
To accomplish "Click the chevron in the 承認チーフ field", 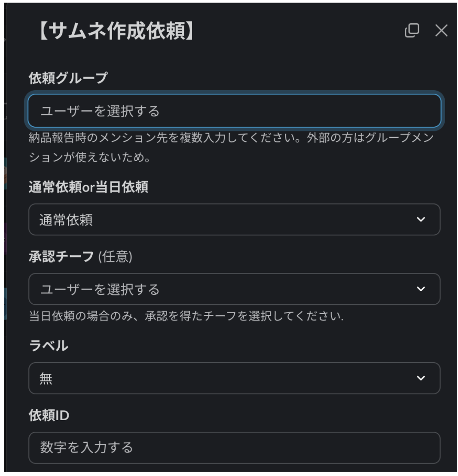I will pyautogui.click(x=421, y=289).
